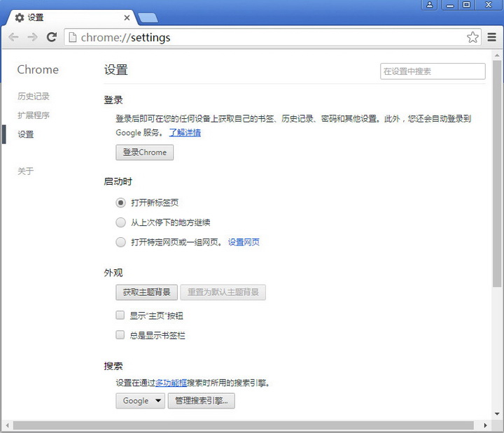
Task: Click the horizontal scrollbar left arrow
Action: click(7, 425)
